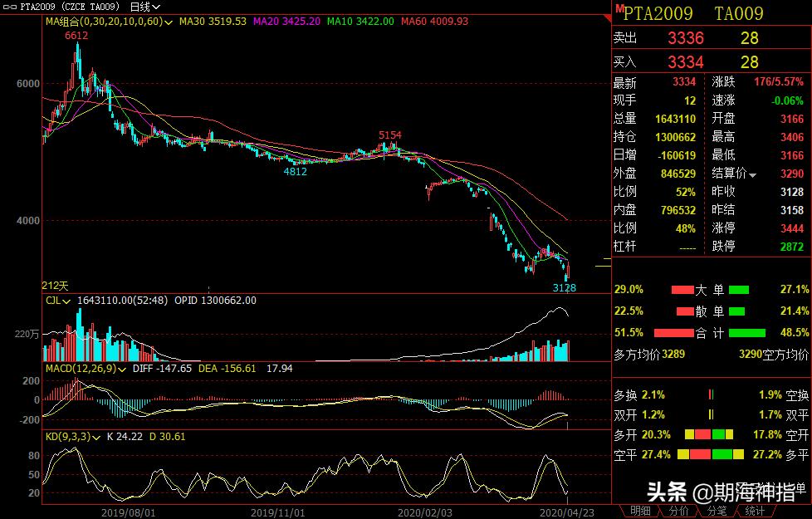Click the 多方均价 3289 label
The width and height of the screenshot is (812, 519).
pos(649,355)
